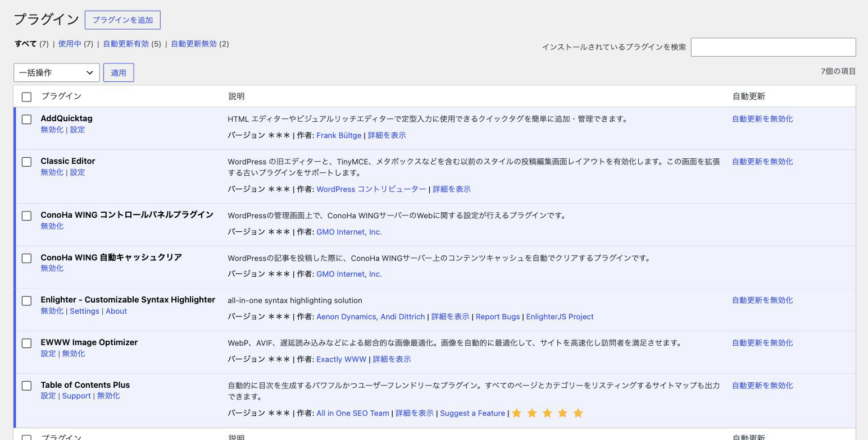868x440 pixels.
Task: Click the 適用 apply button
Action: (x=119, y=72)
